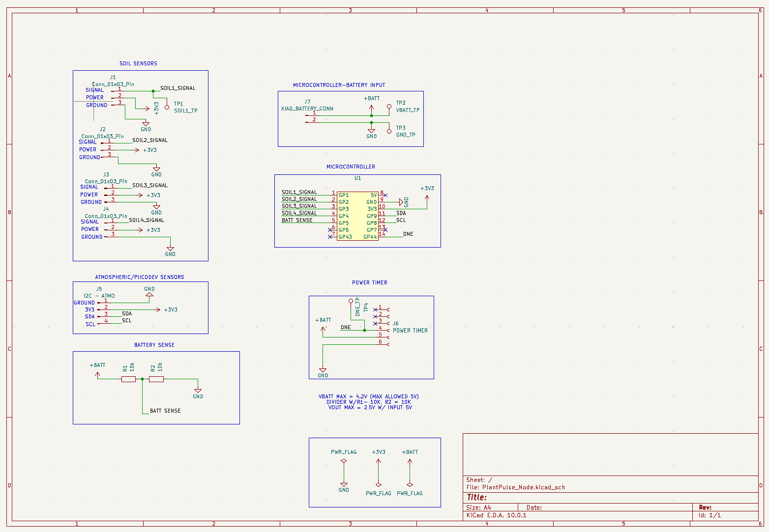Image resolution: width=769 pixels, height=532 pixels.
Task: Click the KiCad E.D.A. 10.0.1 text
Action: (496, 515)
